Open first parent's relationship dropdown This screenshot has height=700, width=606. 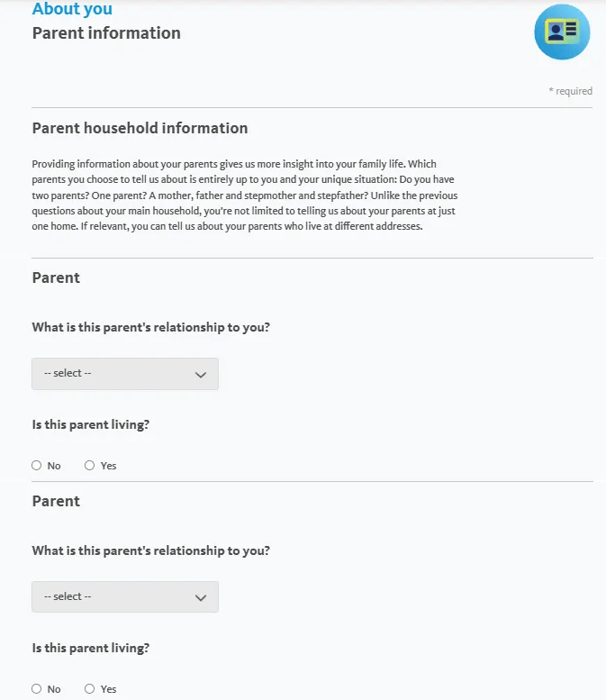tap(125, 374)
